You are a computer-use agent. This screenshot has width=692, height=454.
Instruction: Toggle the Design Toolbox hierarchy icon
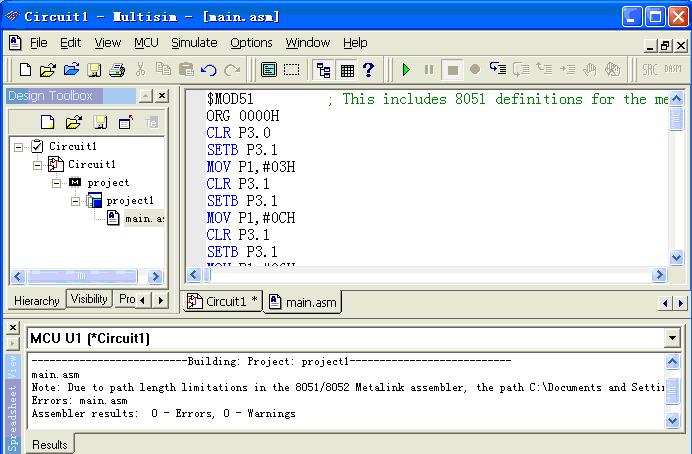[323, 70]
